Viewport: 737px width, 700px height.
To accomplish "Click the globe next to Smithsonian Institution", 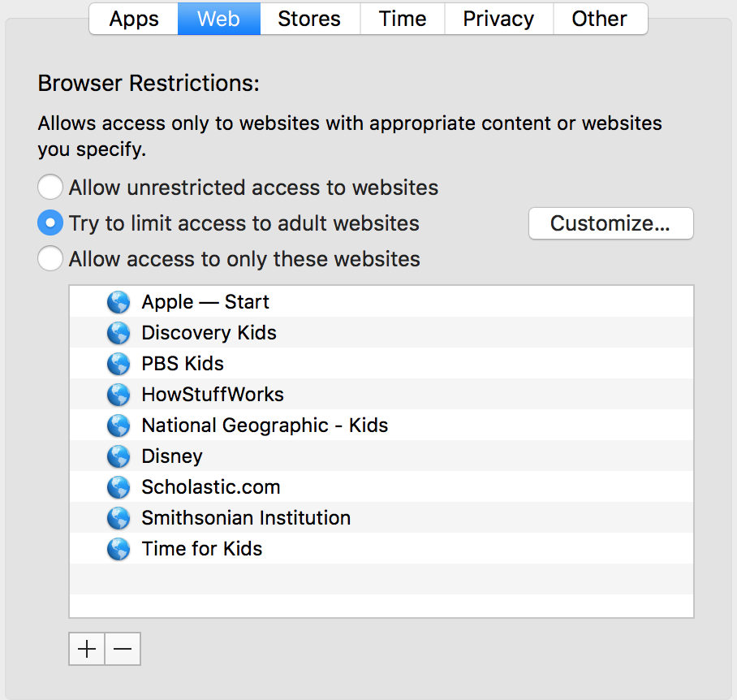I will pos(119,517).
